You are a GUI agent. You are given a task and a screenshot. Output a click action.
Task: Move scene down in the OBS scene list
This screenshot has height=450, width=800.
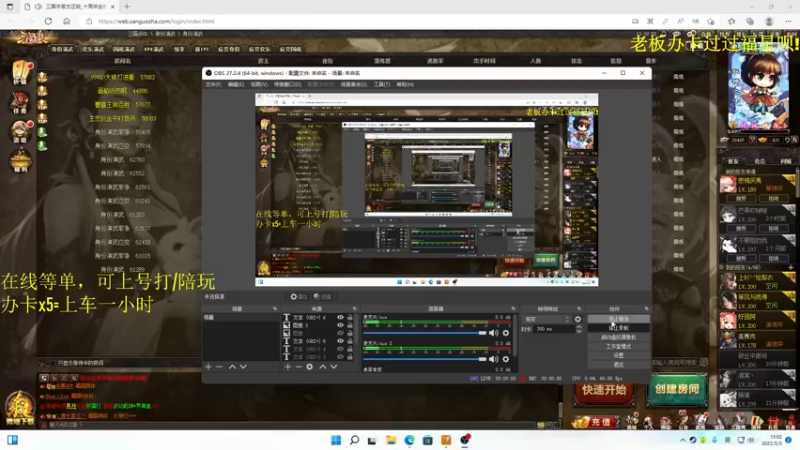(243, 367)
